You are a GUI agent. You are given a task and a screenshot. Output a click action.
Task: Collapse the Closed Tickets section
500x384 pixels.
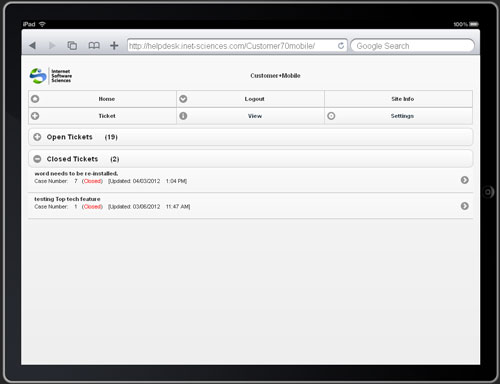[250, 159]
